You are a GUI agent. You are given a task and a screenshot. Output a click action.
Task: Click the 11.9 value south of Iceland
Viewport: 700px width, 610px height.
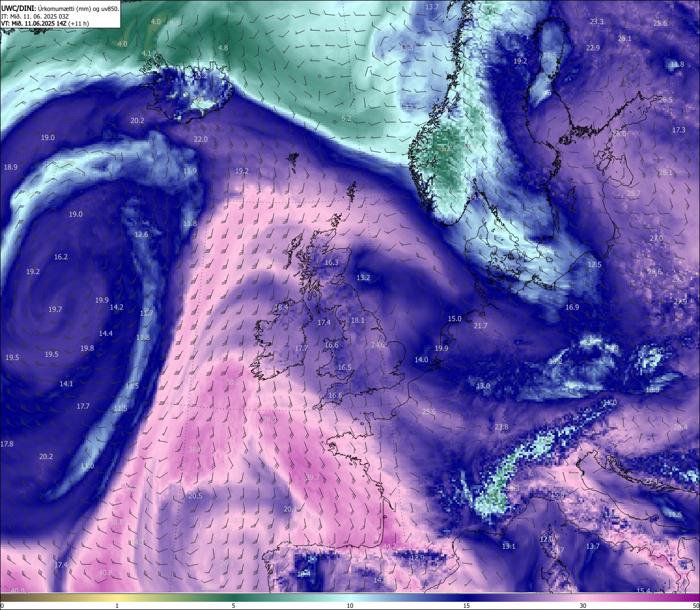(x=190, y=171)
